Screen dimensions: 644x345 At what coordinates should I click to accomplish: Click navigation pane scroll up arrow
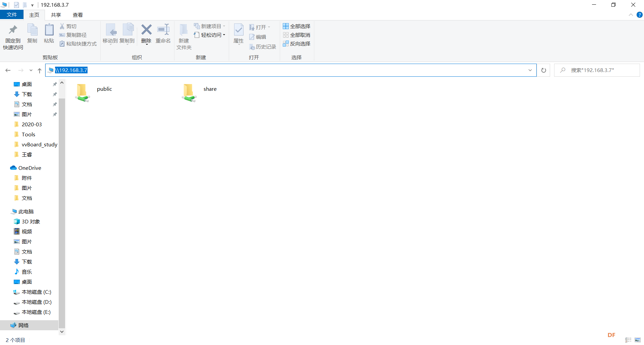[62, 83]
